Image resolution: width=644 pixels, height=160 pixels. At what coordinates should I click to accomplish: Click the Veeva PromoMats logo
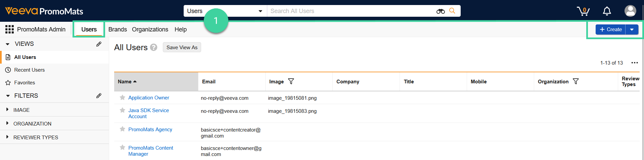[44, 11]
